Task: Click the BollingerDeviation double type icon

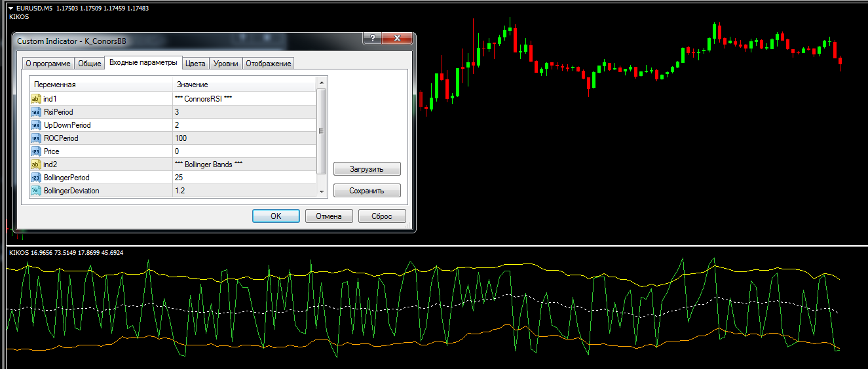Action: (x=35, y=191)
